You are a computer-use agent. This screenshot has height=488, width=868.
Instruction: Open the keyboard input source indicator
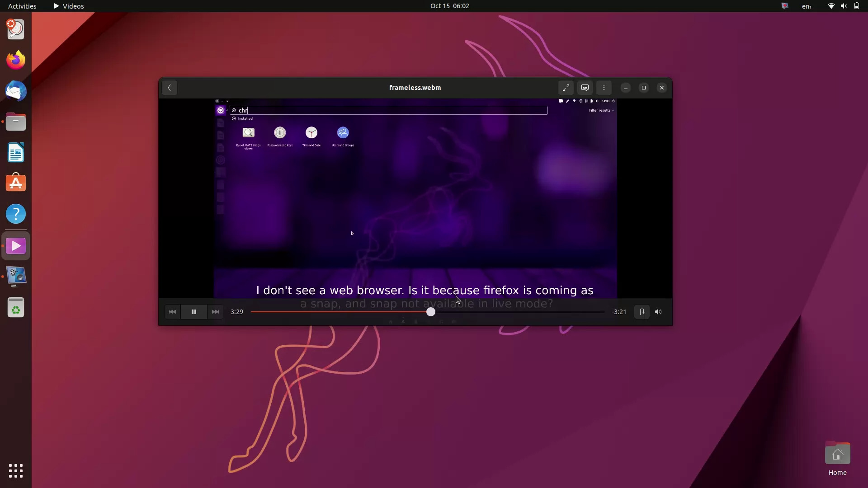point(807,6)
